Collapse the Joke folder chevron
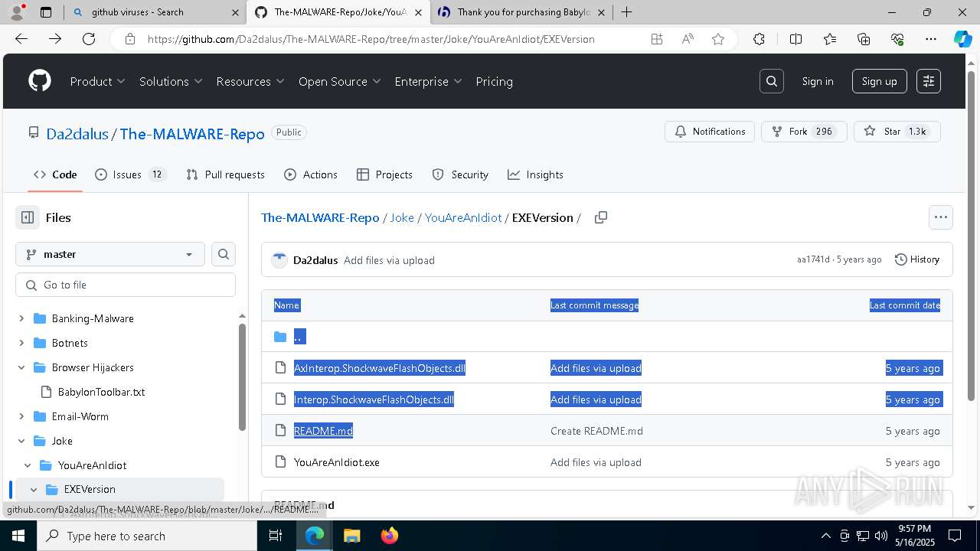 tap(21, 441)
